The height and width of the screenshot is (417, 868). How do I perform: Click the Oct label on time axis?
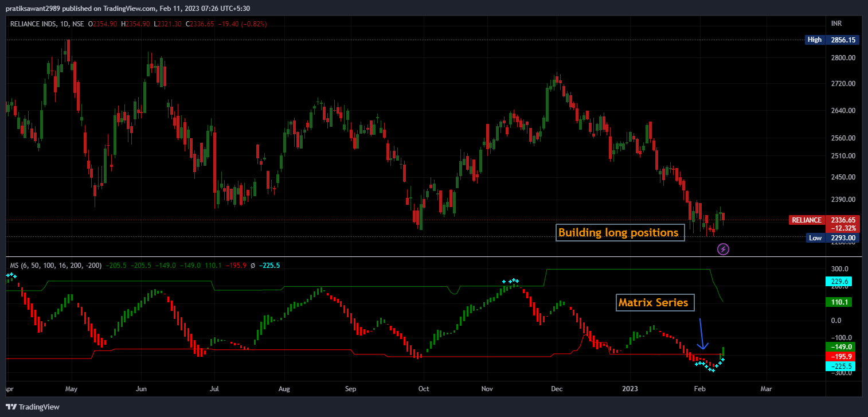coord(424,389)
